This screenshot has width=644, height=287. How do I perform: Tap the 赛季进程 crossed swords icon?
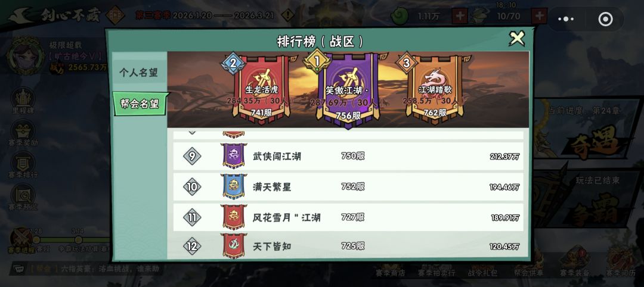coord(21,241)
